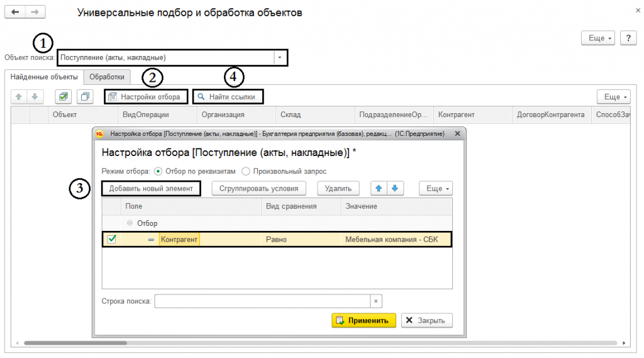The width and height of the screenshot is (644, 358).
Task: Click the Закрыть button
Action: click(x=427, y=320)
